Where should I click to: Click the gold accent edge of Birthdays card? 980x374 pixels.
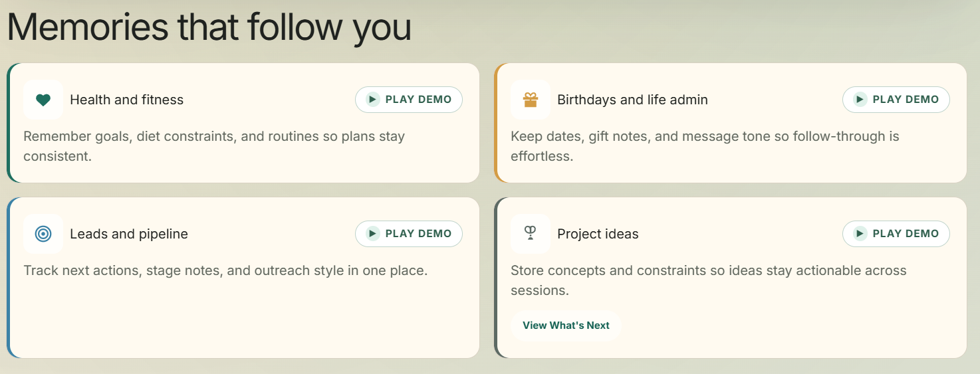496,123
